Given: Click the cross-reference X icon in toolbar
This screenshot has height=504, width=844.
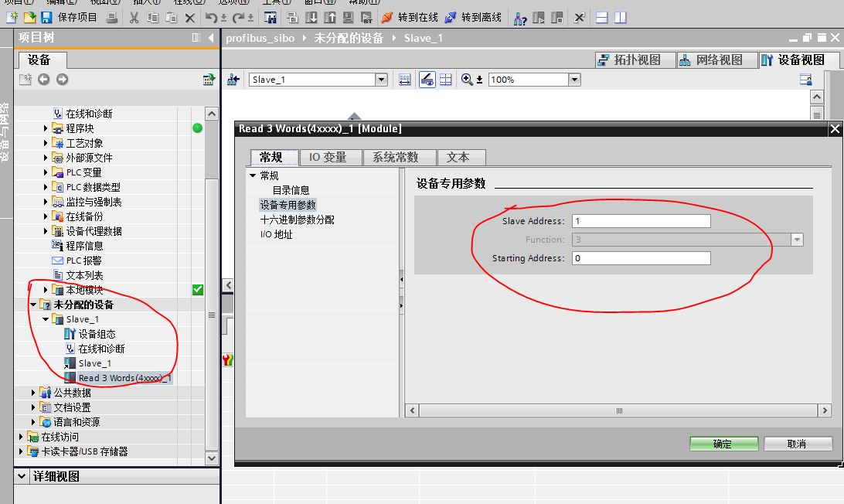Looking at the screenshot, I should (x=579, y=18).
